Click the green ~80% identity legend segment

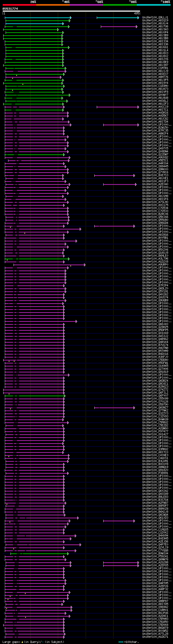pyautogui.click(x=120, y=5)
